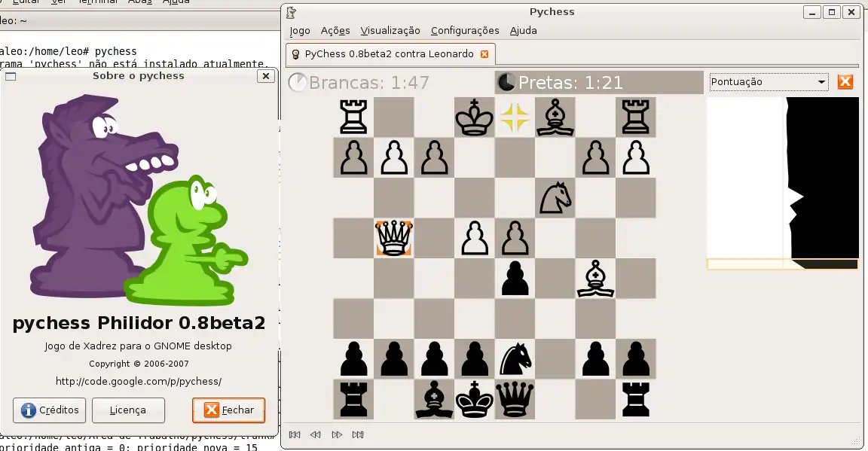
Task: Open the Configurações menu
Action: click(465, 30)
